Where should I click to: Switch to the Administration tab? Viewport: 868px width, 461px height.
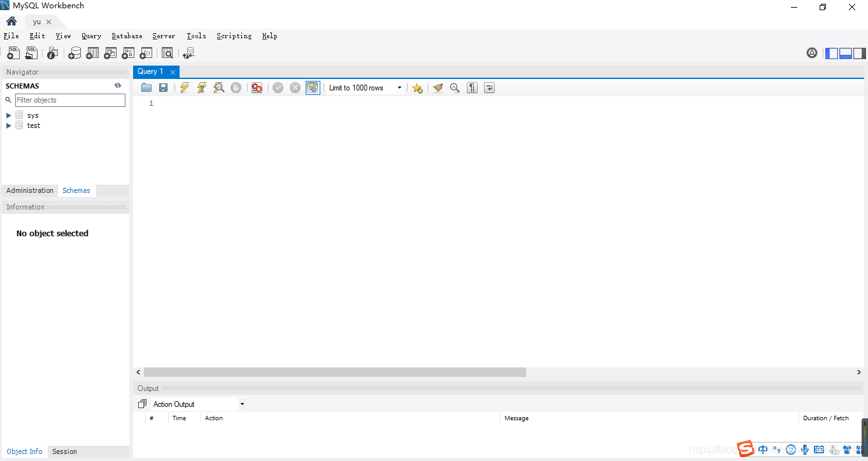click(x=30, y=190)
